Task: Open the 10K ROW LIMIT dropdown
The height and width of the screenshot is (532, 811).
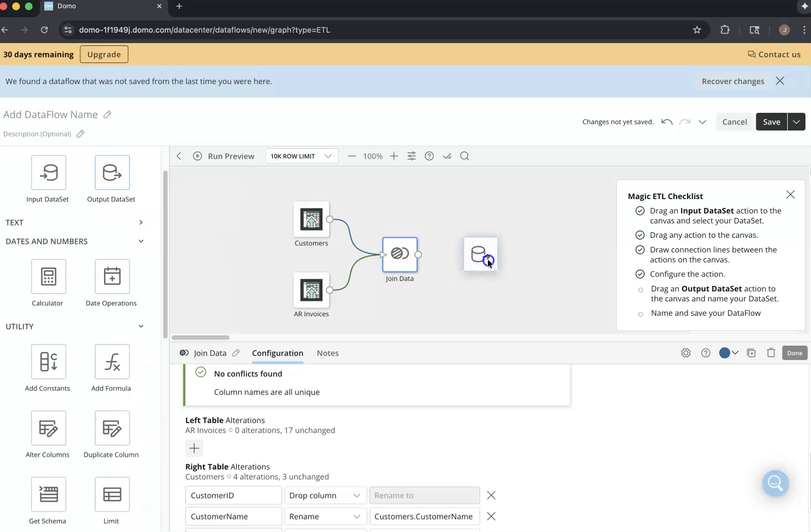Action: [x=301, y=156]
